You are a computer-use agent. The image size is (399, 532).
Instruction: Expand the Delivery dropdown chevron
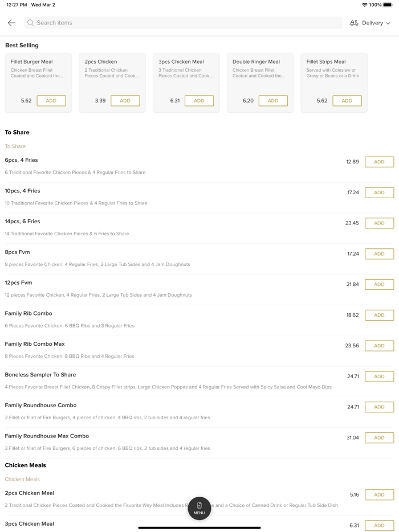(x=388, y=23)
